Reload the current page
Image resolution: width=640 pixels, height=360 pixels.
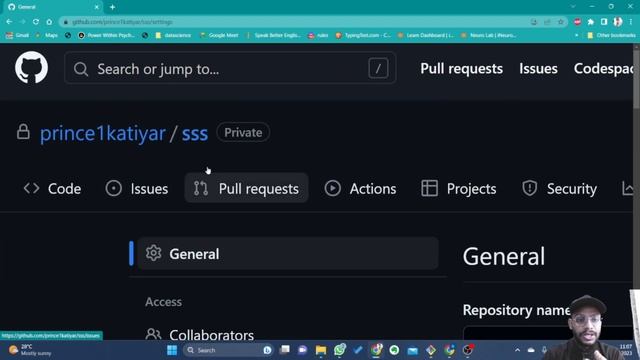[36, 22]
